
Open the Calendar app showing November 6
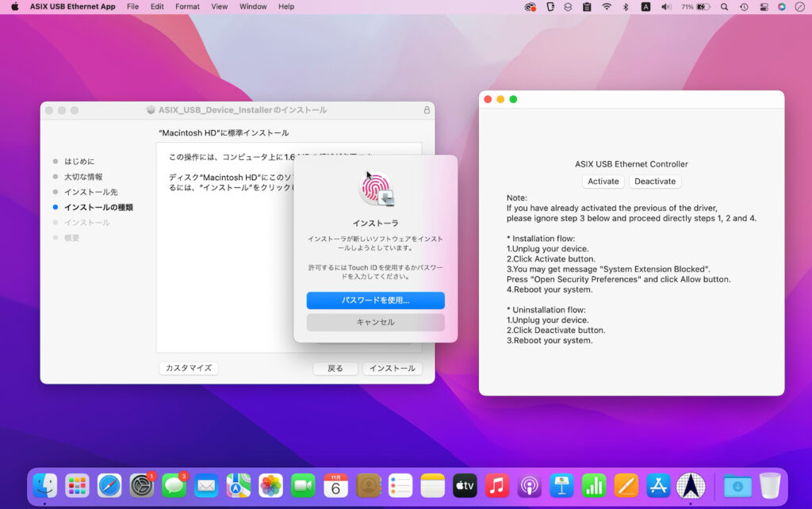click(x=336, y=484)
